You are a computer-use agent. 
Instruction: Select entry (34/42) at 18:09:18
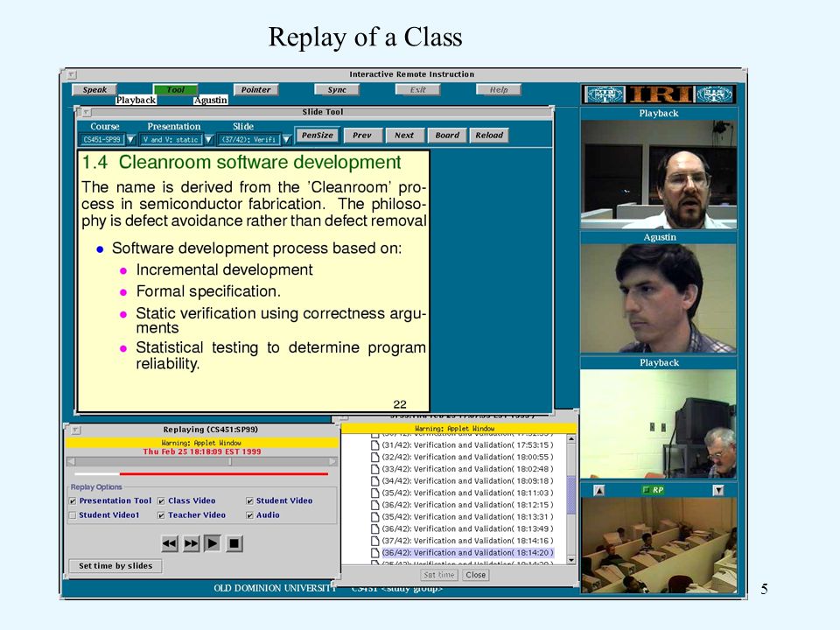pyautogui.click(x=467, y=481)
